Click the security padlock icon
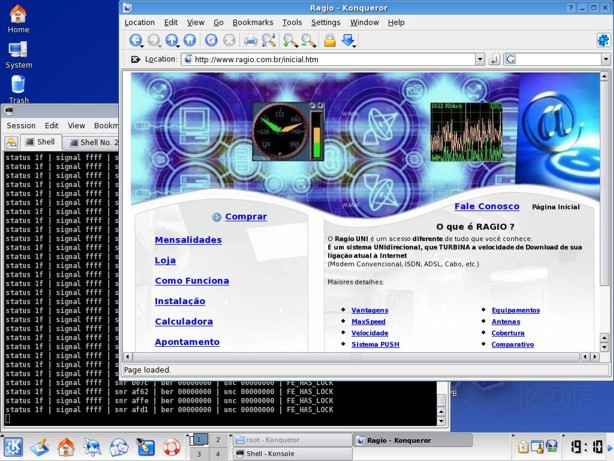The width and height of the screenshot is (614, 461). (x=330, y=40)
